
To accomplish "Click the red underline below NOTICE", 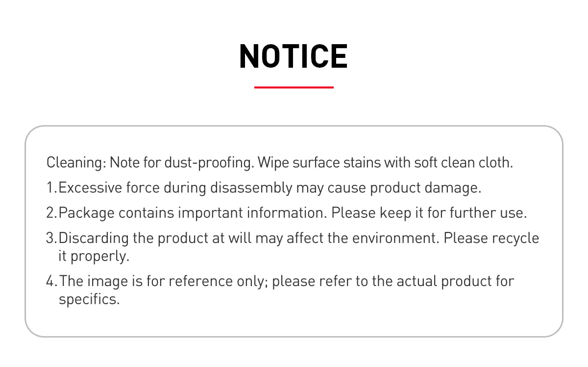I will point(294,87).
